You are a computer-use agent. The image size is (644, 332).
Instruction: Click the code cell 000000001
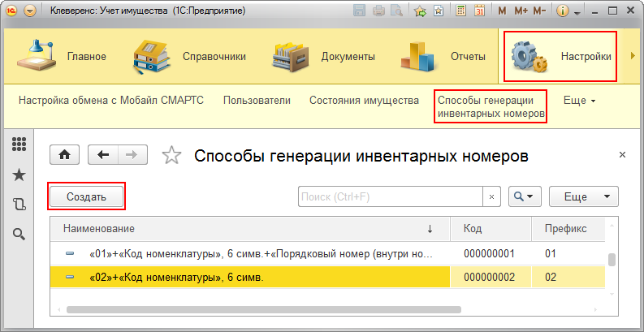pyautogui.click(x=491, y=253)
